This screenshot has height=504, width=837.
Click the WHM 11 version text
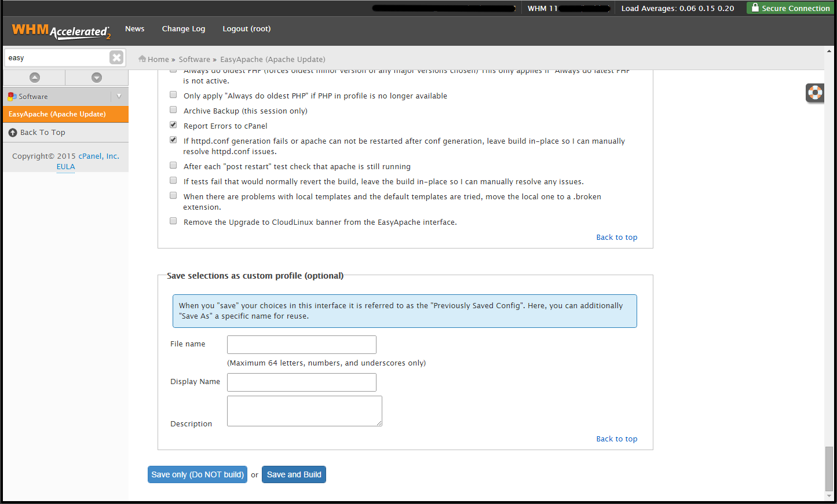pos(543,8)
